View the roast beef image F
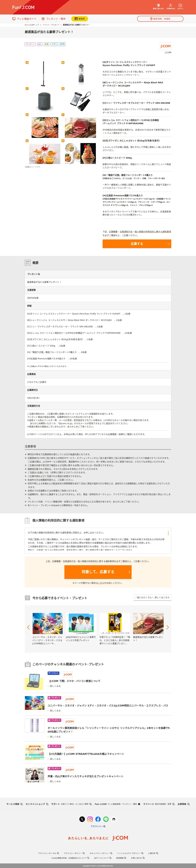 coord(80,128)
